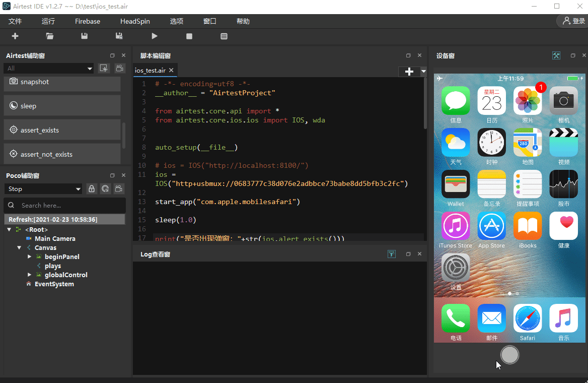Open the All filter dropdown in Airtest panel

(x=48, y=69)
